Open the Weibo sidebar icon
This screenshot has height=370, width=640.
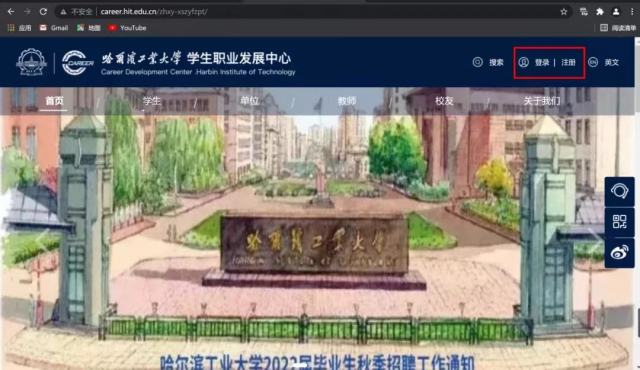tap(620, 253)
